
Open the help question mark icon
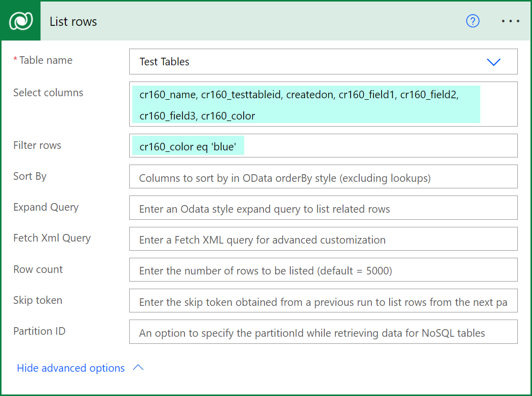click(x=472, y=21)
